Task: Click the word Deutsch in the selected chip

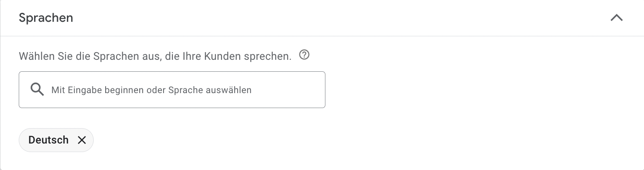Action: [49, 140]
